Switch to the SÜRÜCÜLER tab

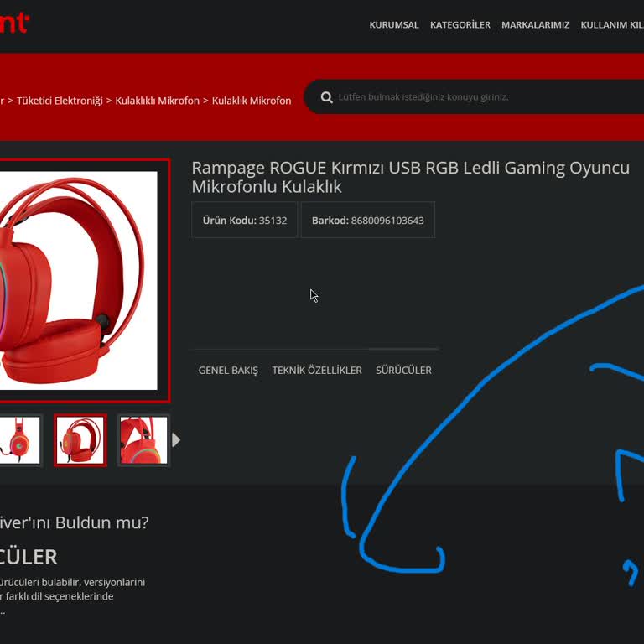coord(403,370)
